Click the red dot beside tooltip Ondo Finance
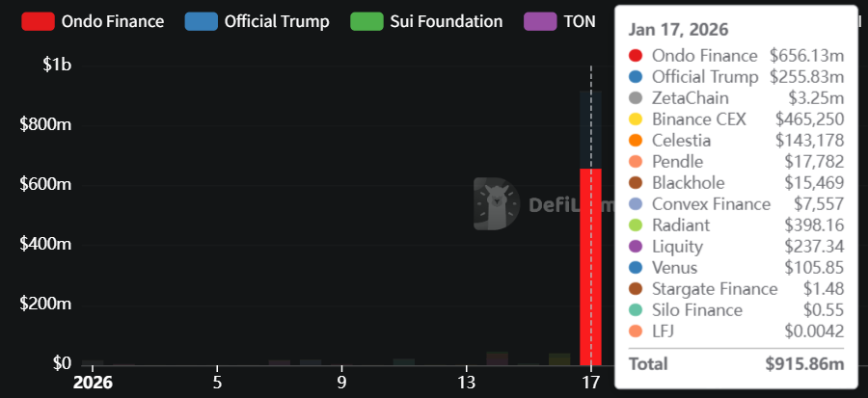This screenshot has width=868, height=398. pyautogui.click(x=635, y=56)
